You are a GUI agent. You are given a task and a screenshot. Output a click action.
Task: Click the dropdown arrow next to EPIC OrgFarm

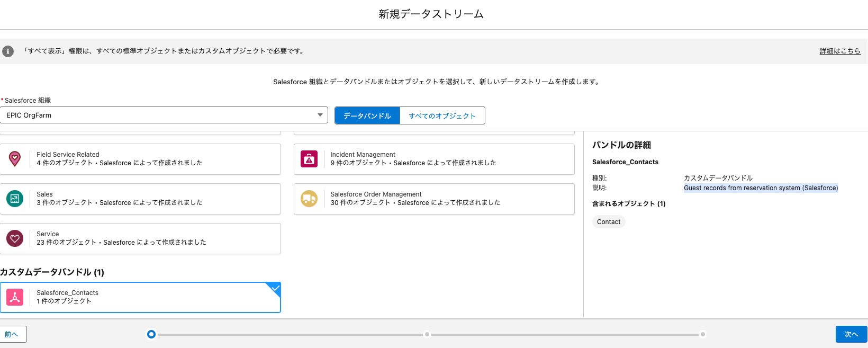click(320, 115)
